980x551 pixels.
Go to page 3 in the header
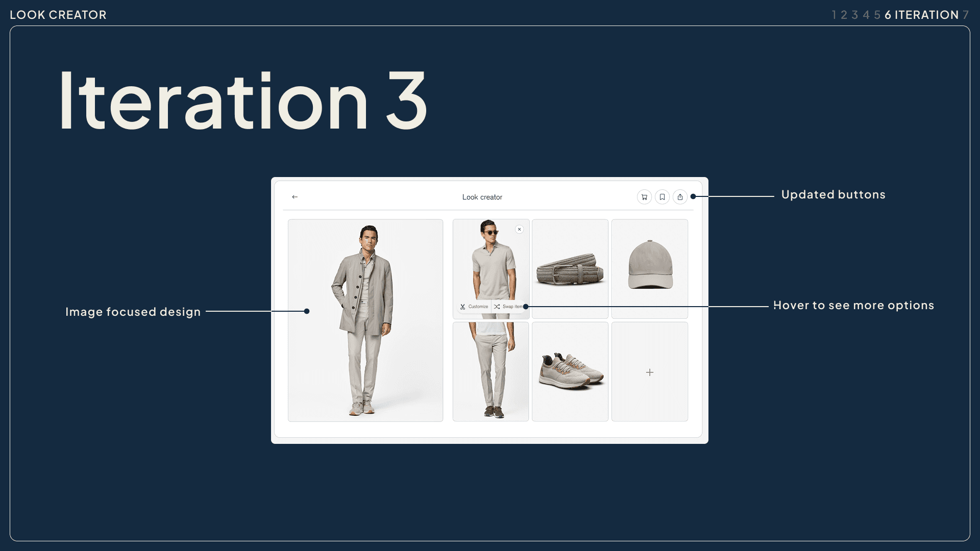point(854,15)
